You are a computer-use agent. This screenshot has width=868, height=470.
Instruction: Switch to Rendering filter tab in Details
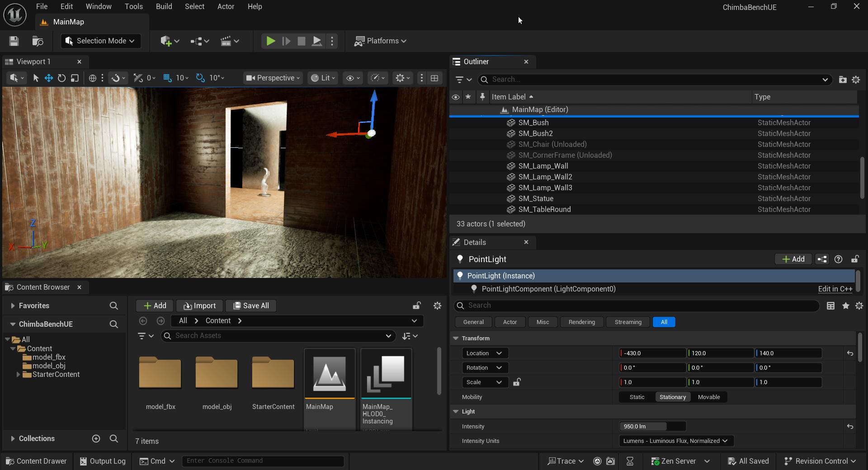click(581, 322)
